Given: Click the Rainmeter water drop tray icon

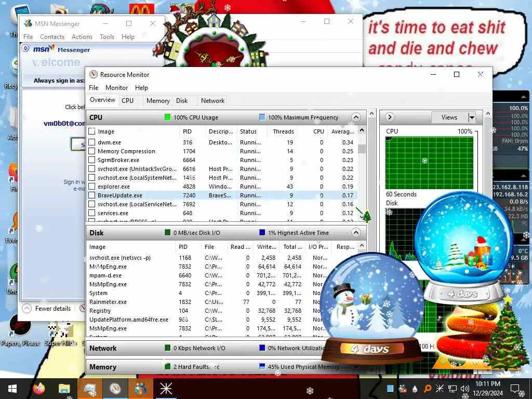Looking at the screenshot, I should click(x=415, y=389).
